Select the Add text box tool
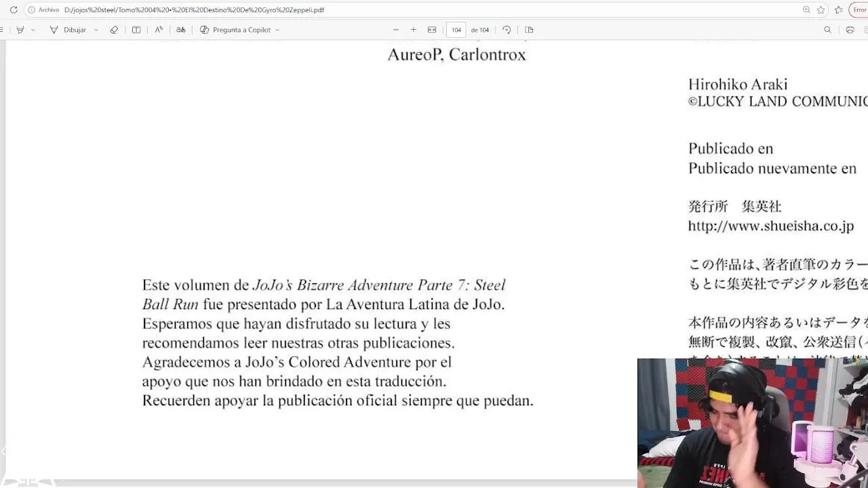This screenshot has width=868, height=488. 136,30
